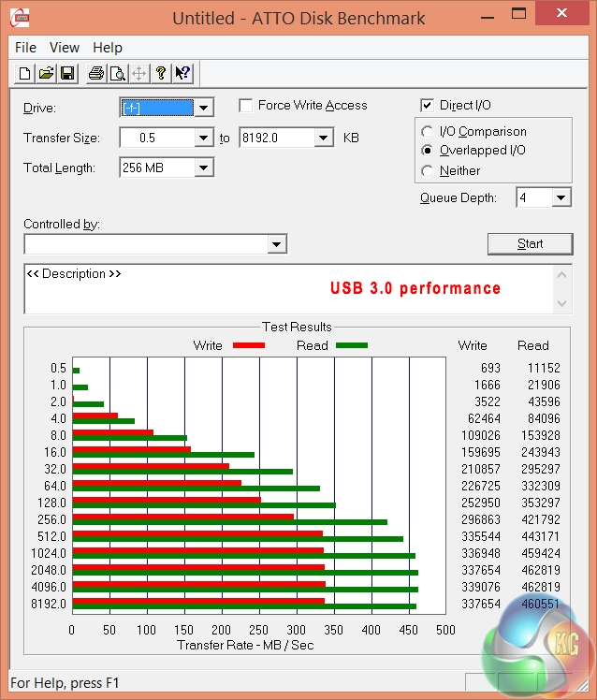
Task: Uncheck the Direct I/O checkbox
Action: coord(427,106)
